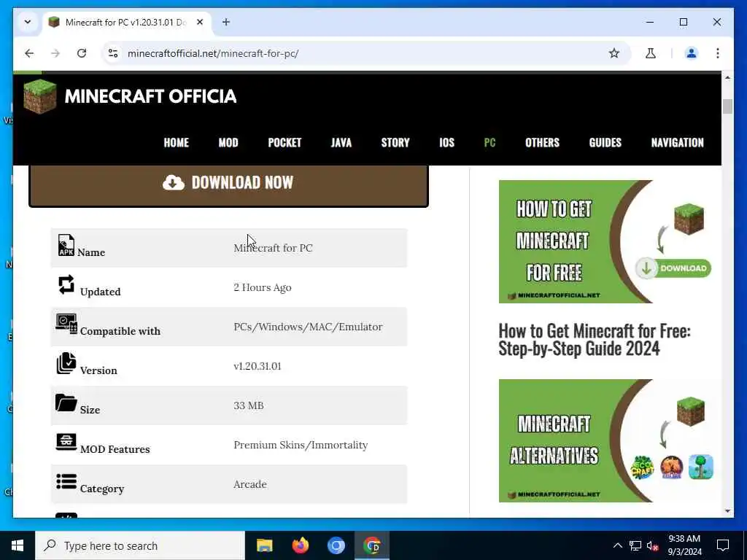The image size is (747, 560).
Task: Open the POCKET menu item
Action: (285, 142)
